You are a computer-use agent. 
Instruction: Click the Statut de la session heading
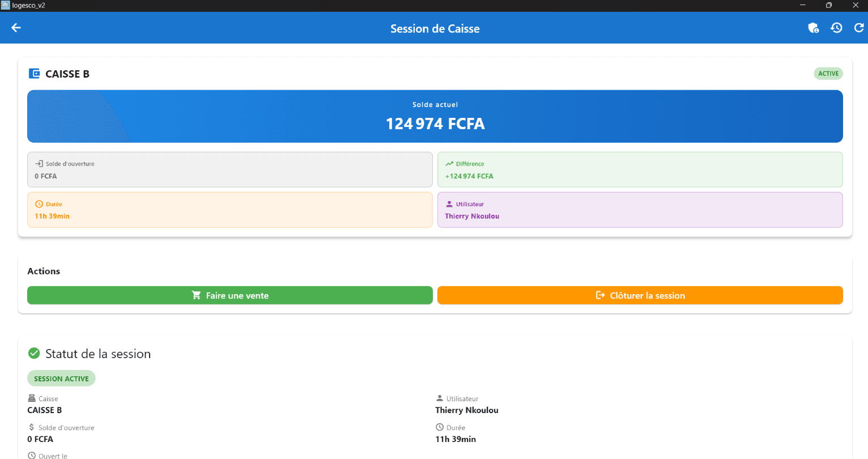(98, 354)
